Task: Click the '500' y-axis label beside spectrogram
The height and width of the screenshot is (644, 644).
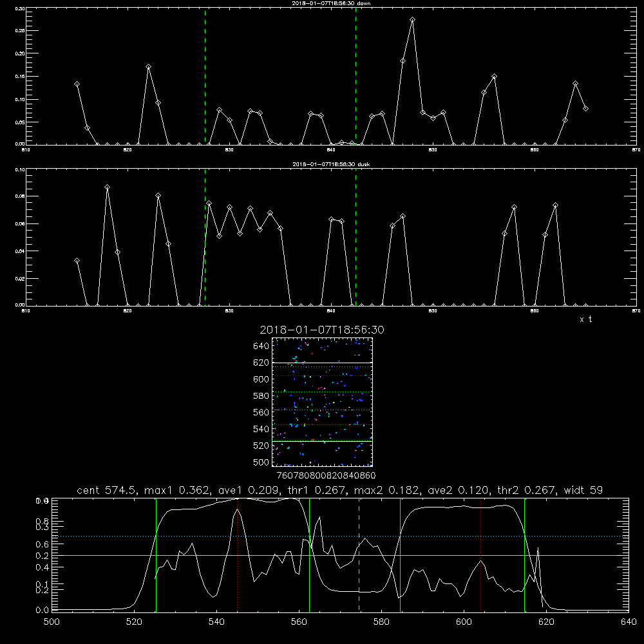Action: 261,462
